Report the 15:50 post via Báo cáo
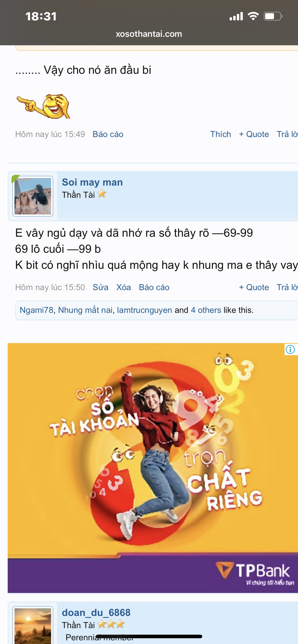298x644 pixels. pos(154,287)
